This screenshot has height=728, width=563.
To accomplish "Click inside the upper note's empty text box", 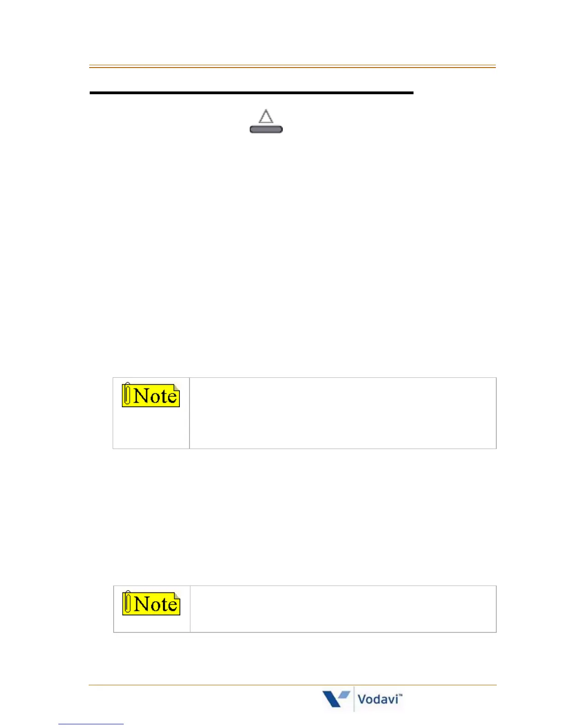I will click(x=343, y=413).
